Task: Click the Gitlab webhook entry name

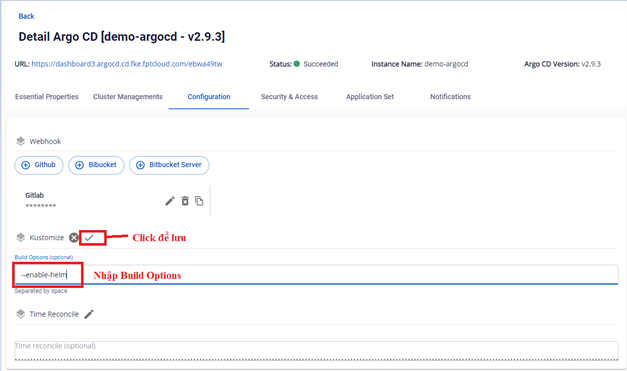Action: click(x=34, y=195)
